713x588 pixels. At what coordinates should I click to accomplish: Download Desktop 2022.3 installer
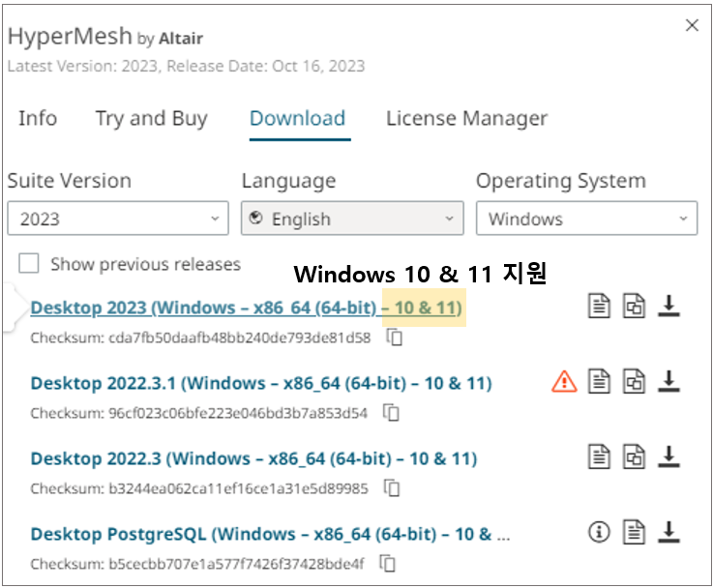pyautogui.click(x=668, y=456)
